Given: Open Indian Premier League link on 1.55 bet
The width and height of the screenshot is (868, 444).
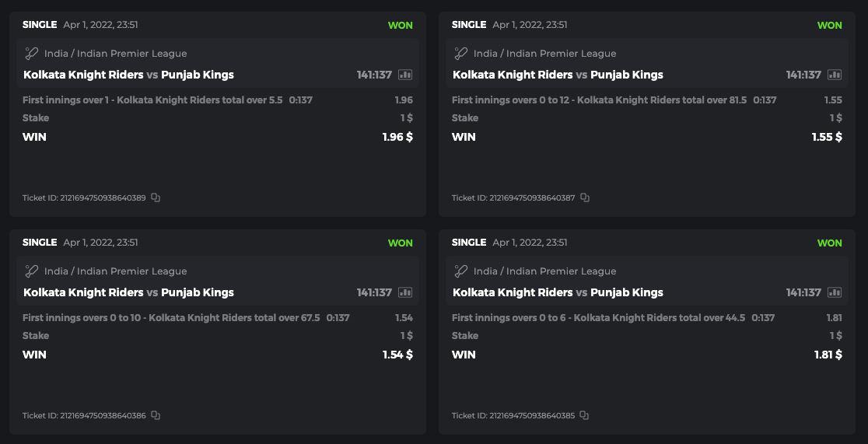Looking at the screenshot, I should click(x=544, y=54).
